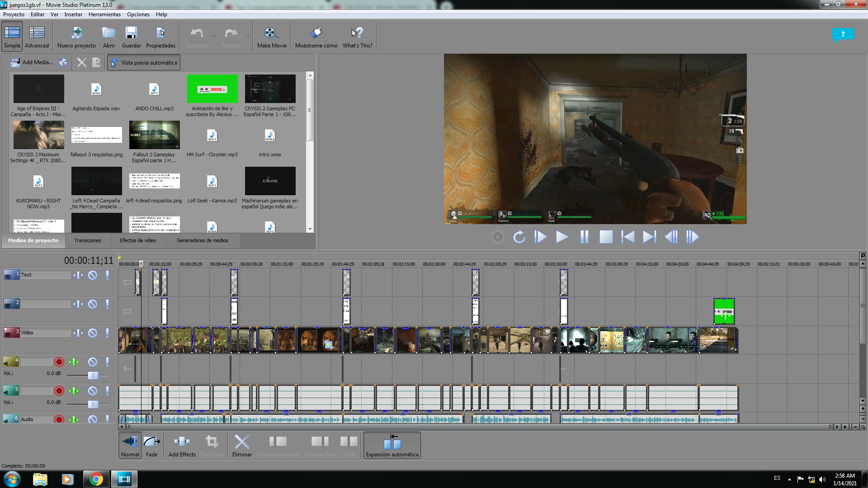
Task: Click the web media globe icon
Action: 63,62
